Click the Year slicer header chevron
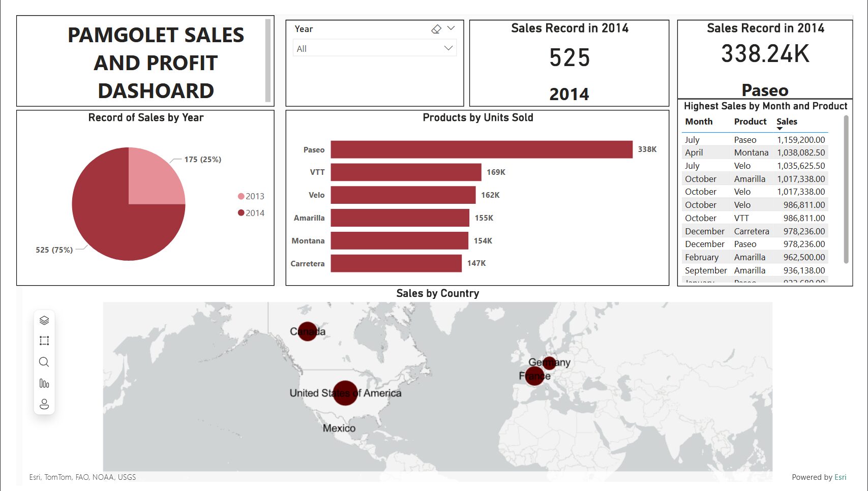The height and width of the screenshot is (491, 868). click(451, 28)
